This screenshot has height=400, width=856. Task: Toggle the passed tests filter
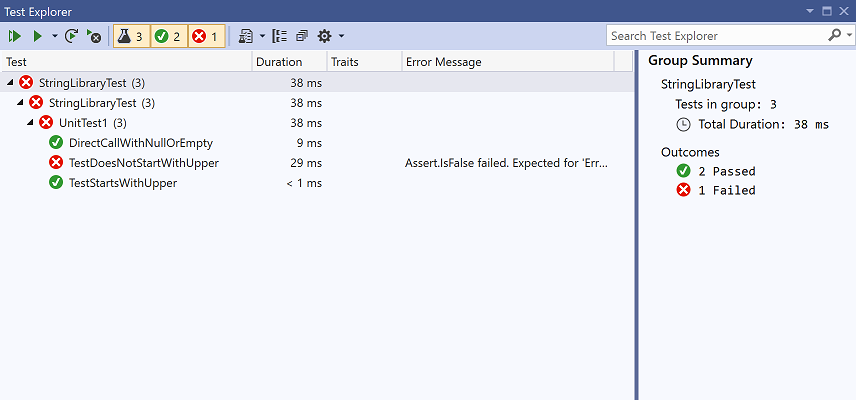[x=168, y=36]
